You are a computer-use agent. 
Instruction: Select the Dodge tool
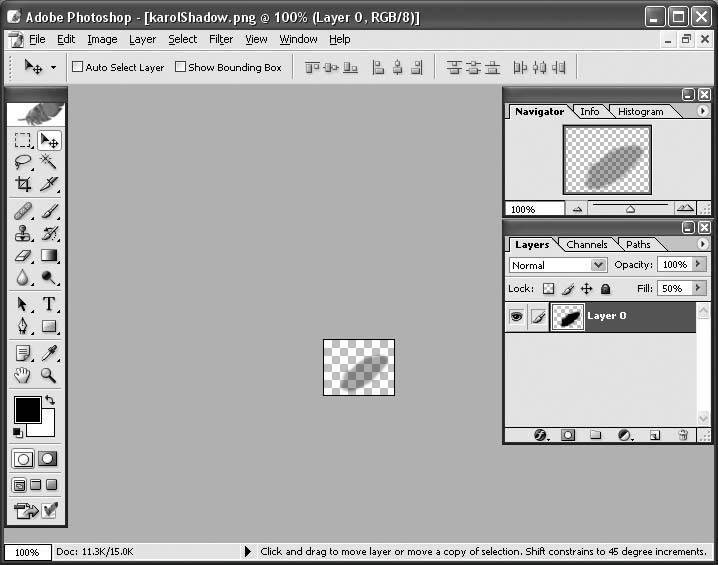coord(49,277)
